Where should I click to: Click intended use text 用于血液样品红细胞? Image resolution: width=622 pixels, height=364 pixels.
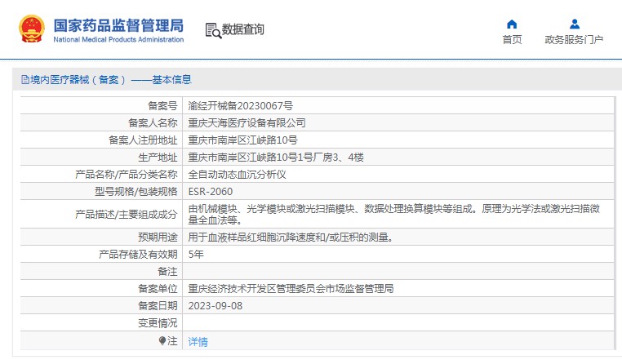(291, 237)
